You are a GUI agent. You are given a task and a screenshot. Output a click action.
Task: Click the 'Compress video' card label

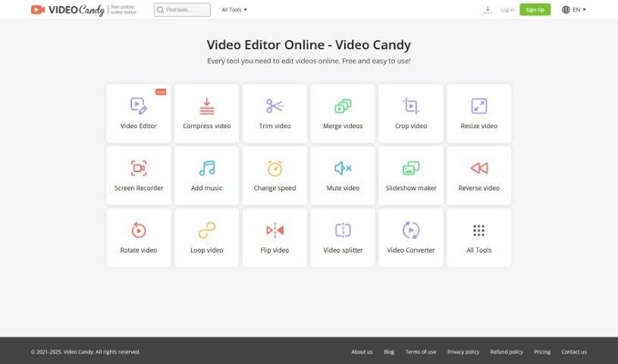(x=206, y=126)
